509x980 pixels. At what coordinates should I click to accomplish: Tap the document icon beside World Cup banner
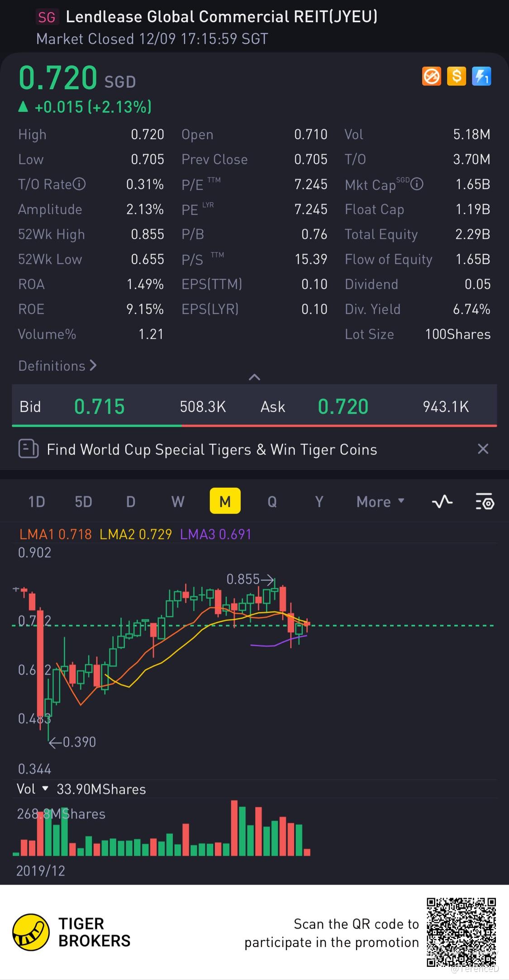click(x=28, y=449)
